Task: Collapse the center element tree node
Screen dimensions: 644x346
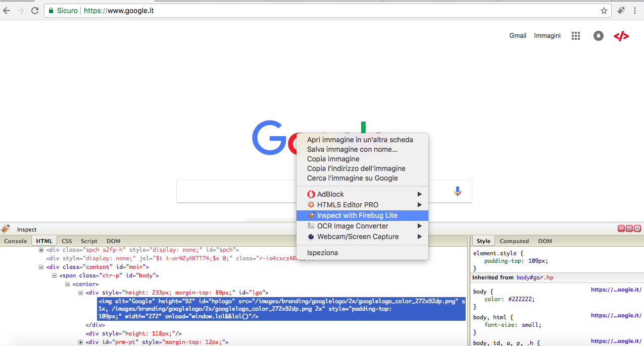Action: 67,283
